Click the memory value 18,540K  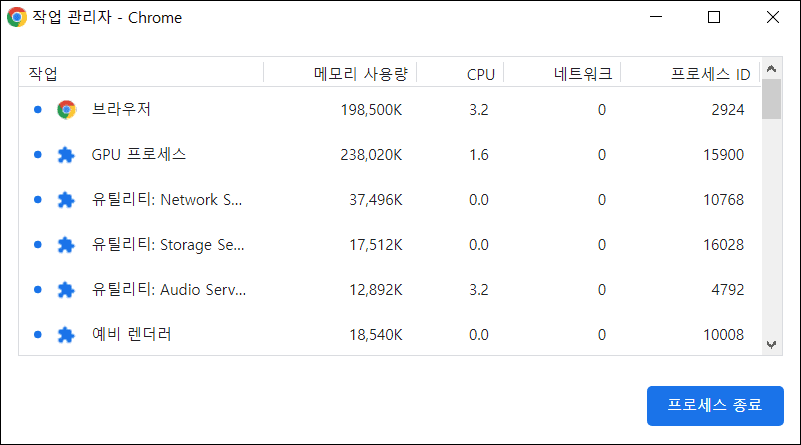click(x=375, y=335)
